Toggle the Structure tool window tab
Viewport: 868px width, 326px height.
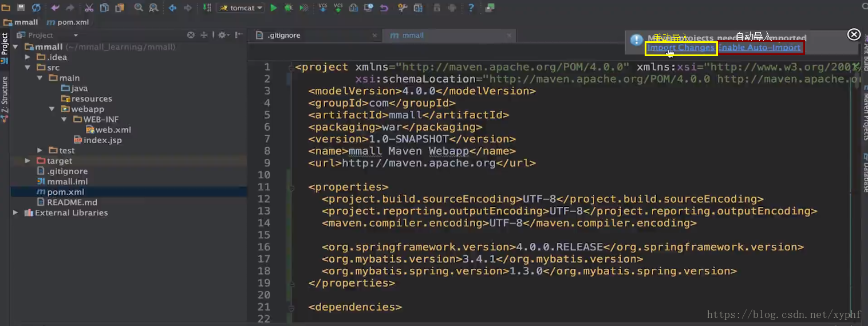[5, 99]
